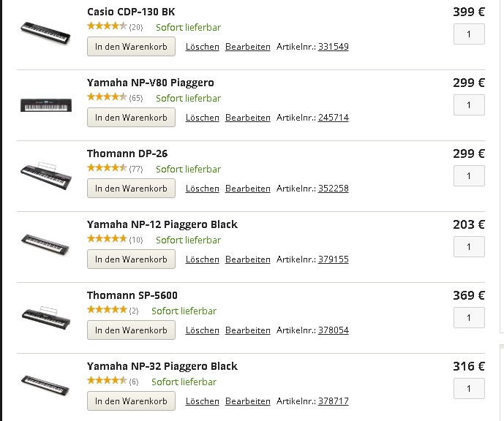Add Casio CDP-130 BK to cart
The height and width of the screenshot is (421, 504).
click(x=131, y=47)
